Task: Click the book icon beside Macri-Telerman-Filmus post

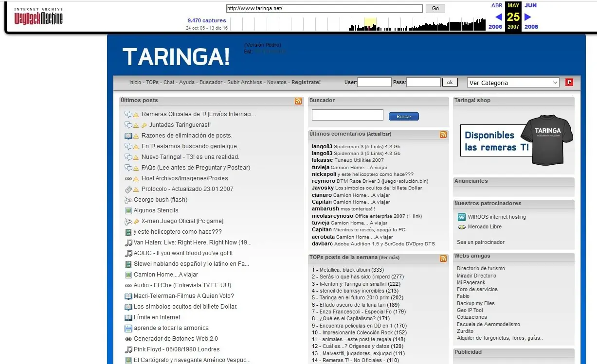Action: (128, 296)
